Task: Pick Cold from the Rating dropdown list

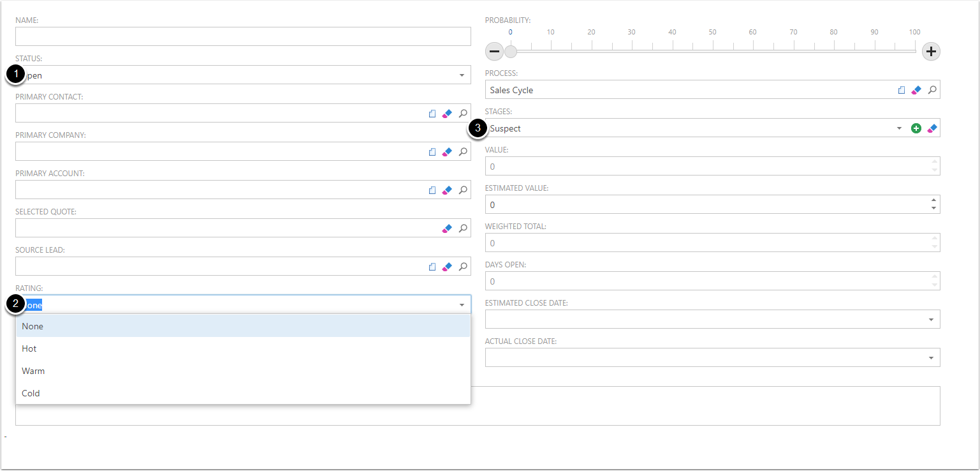Action: [x=31, y=393]
